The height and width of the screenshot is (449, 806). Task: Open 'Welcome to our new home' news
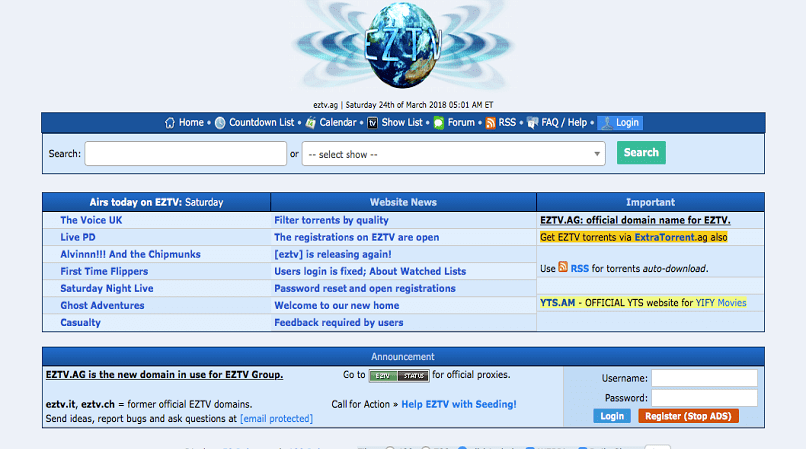click(x=336, y=305)
